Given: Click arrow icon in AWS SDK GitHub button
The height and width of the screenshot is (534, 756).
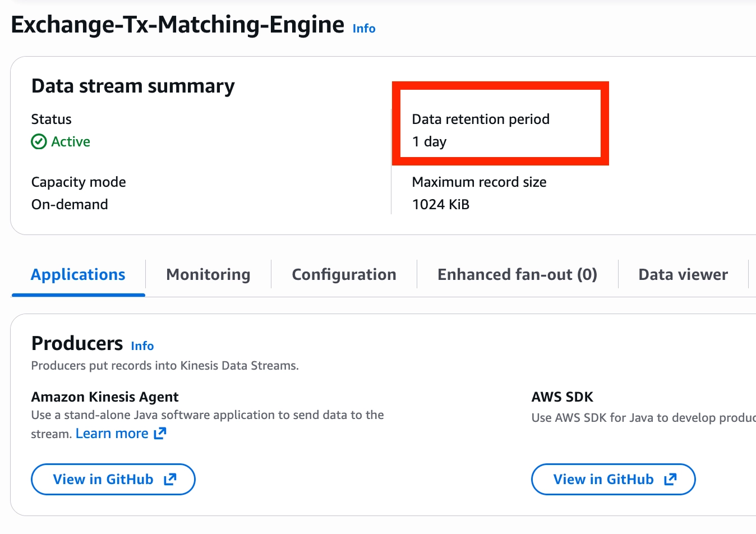Looking at the screenshot, I should coord(670,479).
